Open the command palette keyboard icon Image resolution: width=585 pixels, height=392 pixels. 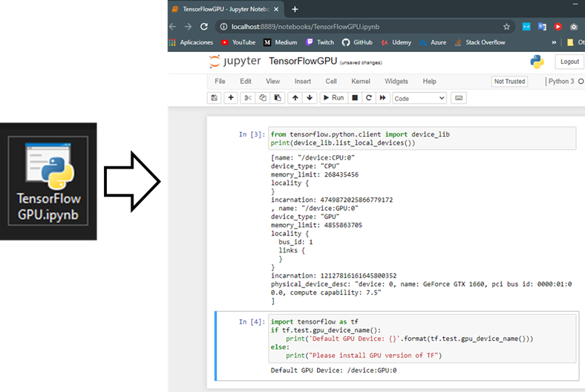coord(459,98)
